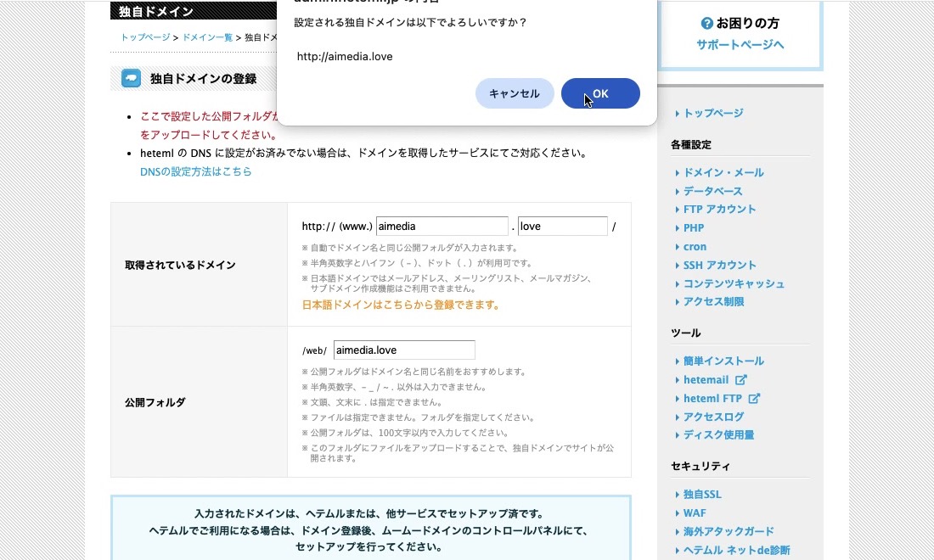
Task: Dismiss the dialog with キャンセル
Action: (x=515, y=93)
